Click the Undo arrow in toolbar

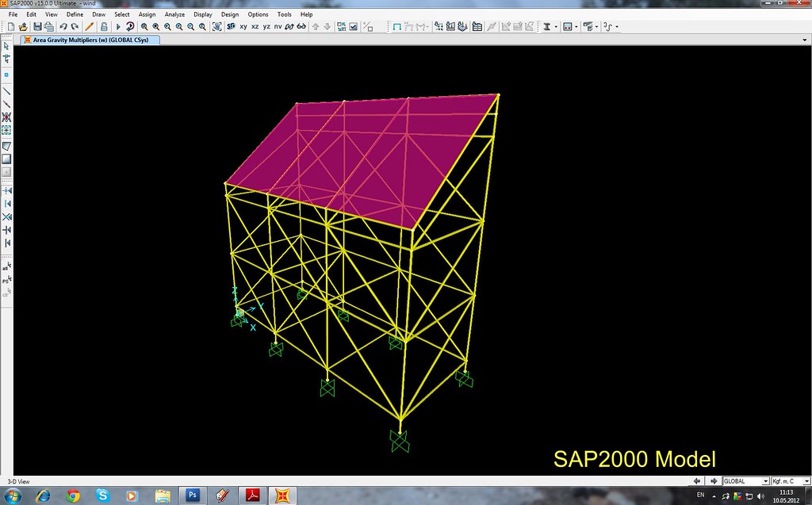click(63, 26)
